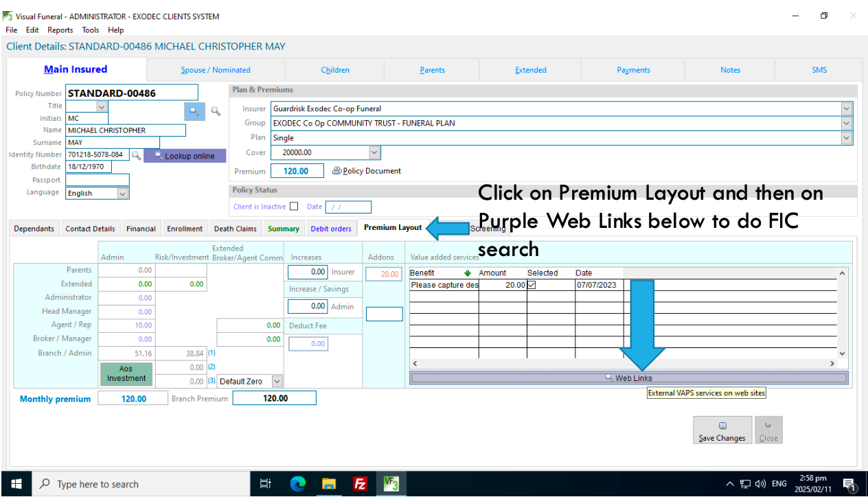Expand the Default Zero dropdown
Viewport: 868px width, 497px height.
277,381
